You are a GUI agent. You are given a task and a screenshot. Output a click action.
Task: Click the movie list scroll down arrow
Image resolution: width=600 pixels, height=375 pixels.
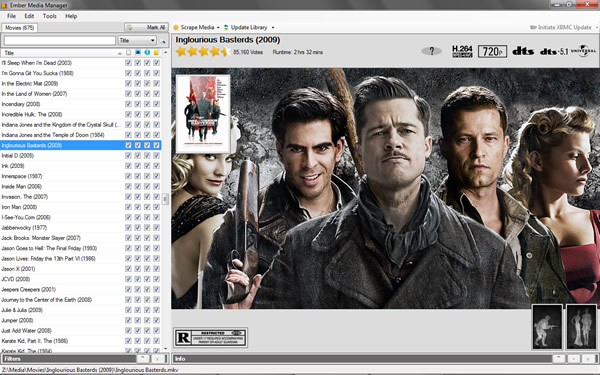click(165, 349)
